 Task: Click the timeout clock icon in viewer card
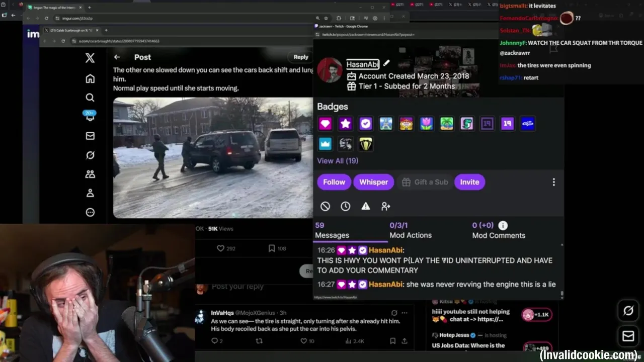pos(345,206)
